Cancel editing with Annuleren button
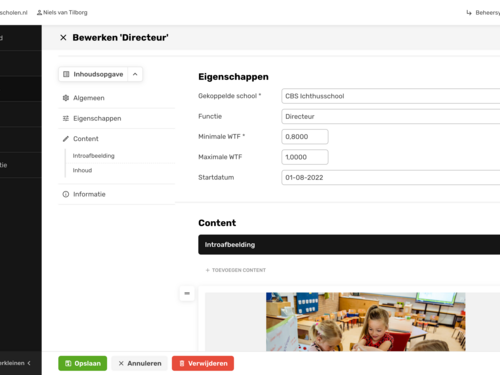The width and height of the screenshot is (500, 375). (140, 363)
